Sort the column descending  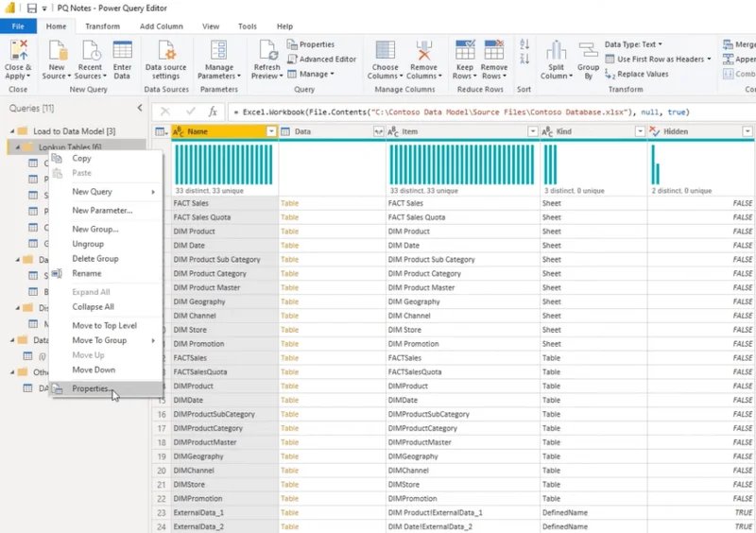click(x=524, y=59)
